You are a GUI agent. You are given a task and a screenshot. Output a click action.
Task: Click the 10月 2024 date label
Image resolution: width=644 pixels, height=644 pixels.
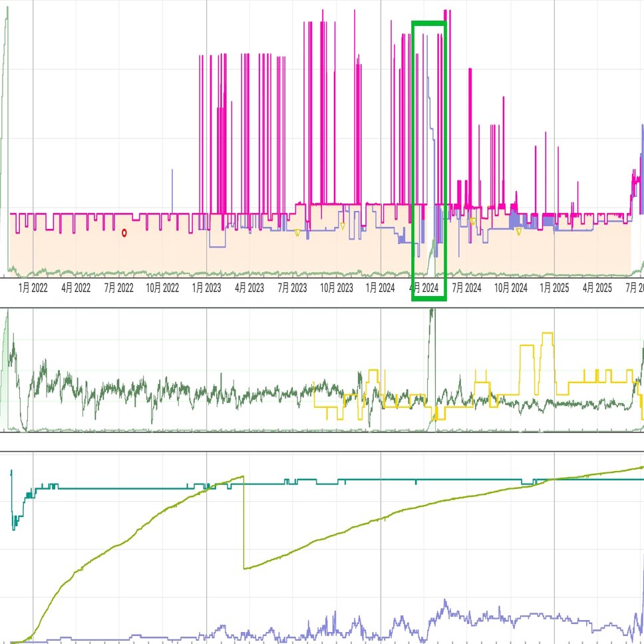(x=511, y=288)
